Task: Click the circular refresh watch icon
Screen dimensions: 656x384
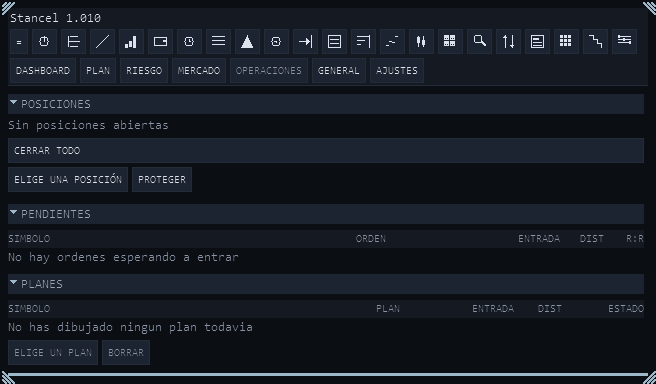Action: point(276,42)
